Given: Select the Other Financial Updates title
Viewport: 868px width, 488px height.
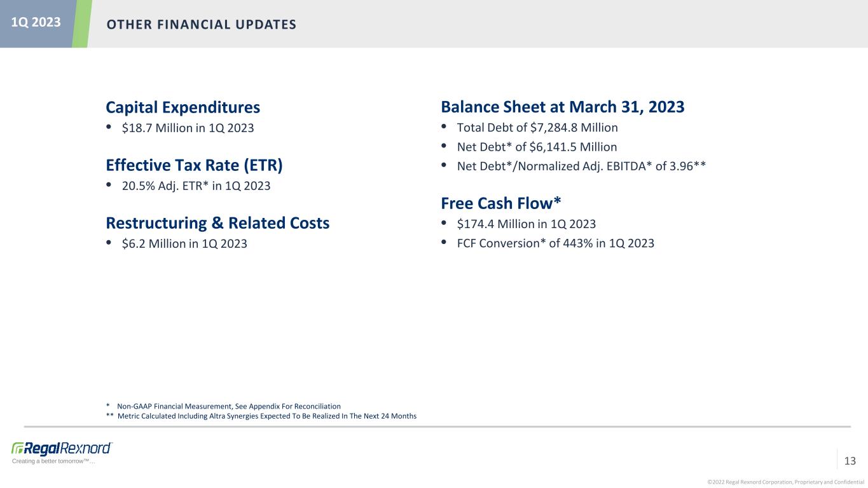Looking at the screenshot, I should [201, 25].
